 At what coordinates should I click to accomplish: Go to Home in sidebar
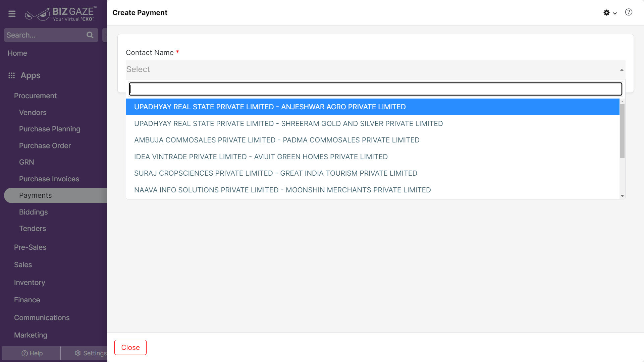(x=17, y=53)
